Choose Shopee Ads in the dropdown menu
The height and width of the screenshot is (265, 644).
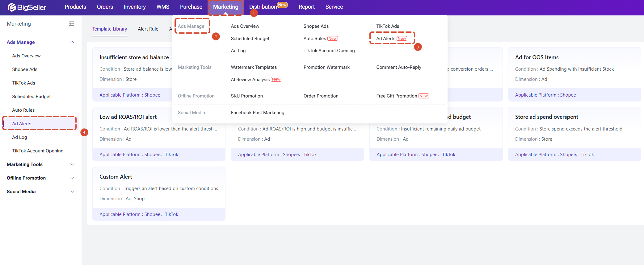(x=316, y=26)
